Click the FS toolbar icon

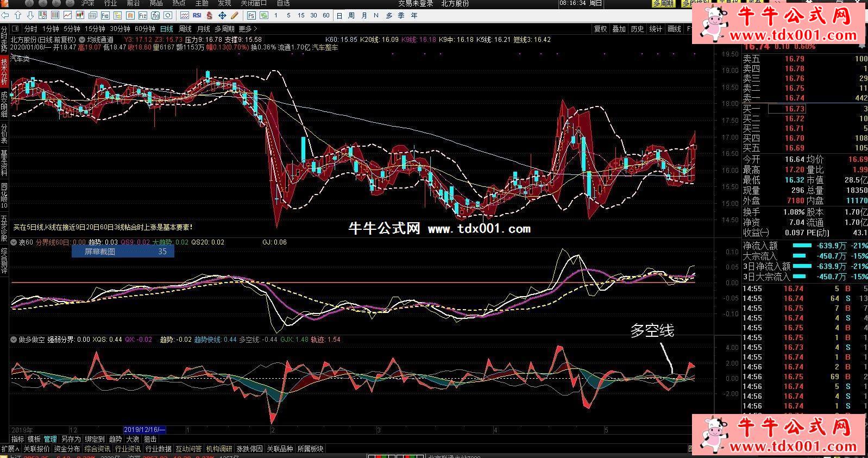(x=251, y=16)
